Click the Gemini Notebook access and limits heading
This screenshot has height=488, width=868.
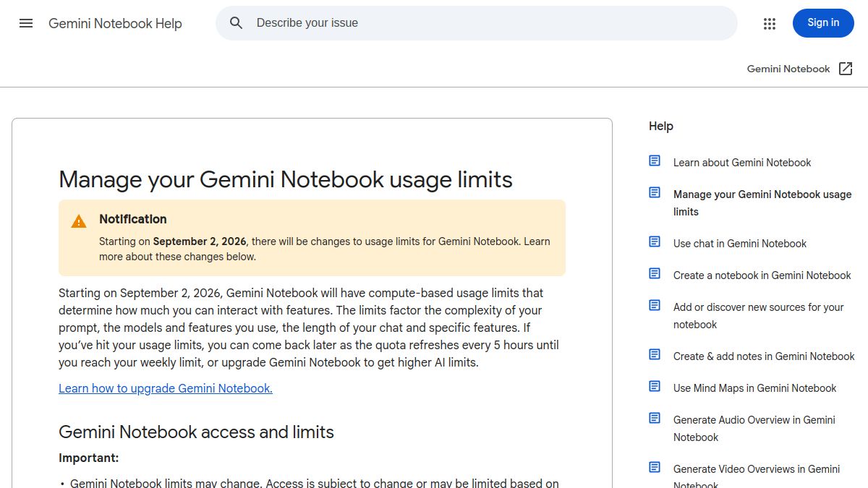coord(196,432)
